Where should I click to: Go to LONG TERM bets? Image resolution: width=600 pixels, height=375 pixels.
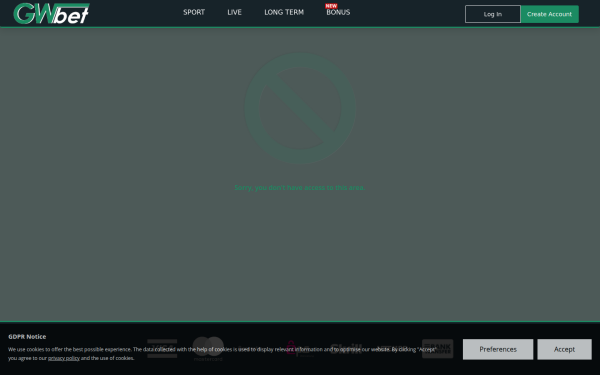pyautogui.click(x=284, y=12)
